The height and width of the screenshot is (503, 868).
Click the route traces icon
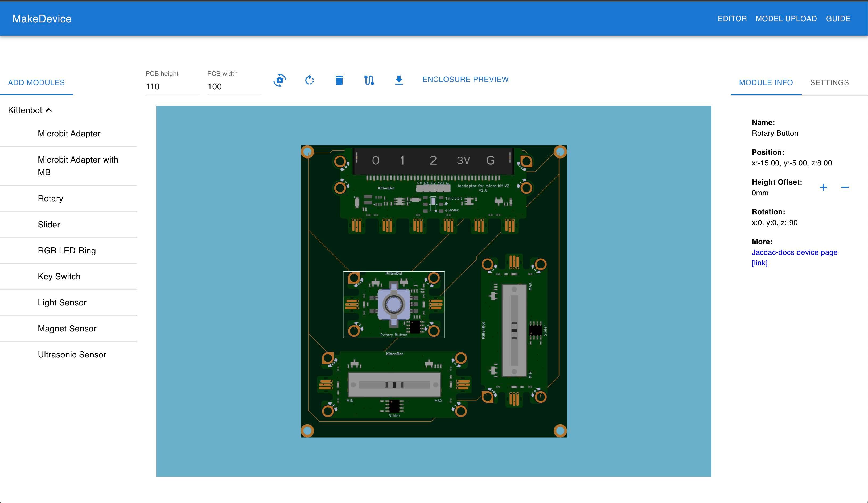pyautogui.click(x=369, y=80)
